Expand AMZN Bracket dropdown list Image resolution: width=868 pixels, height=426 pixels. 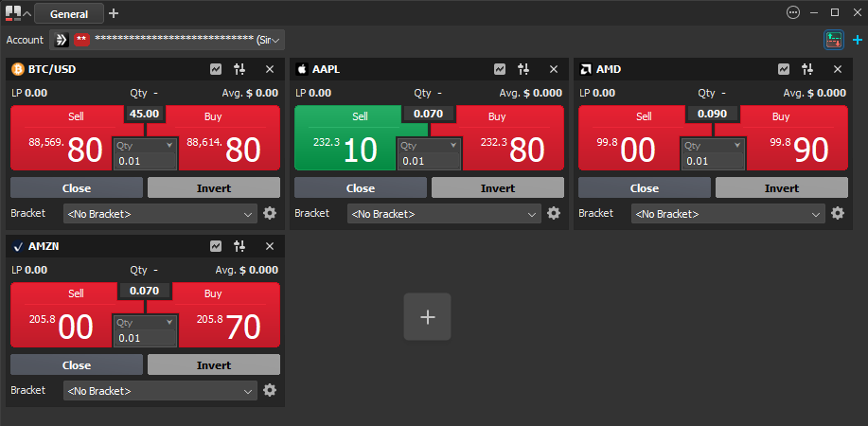tap(160, 391)
